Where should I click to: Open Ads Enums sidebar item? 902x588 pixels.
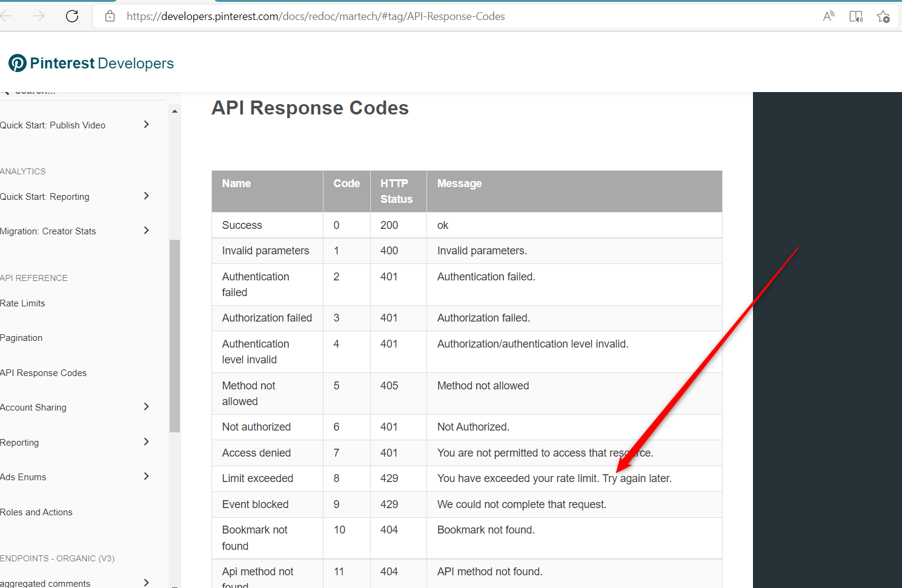point(23,477)
